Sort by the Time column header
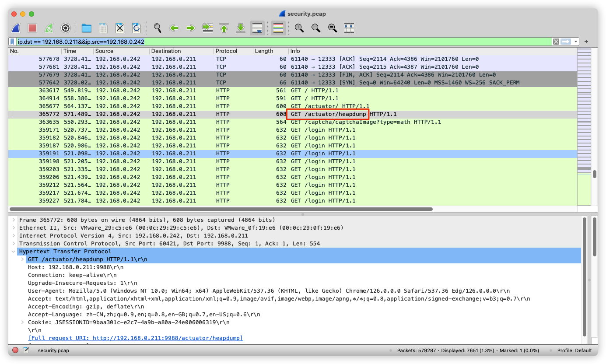The width and height of the screenshot is (606, 364). pyautogui.click(x=77, y=51)
